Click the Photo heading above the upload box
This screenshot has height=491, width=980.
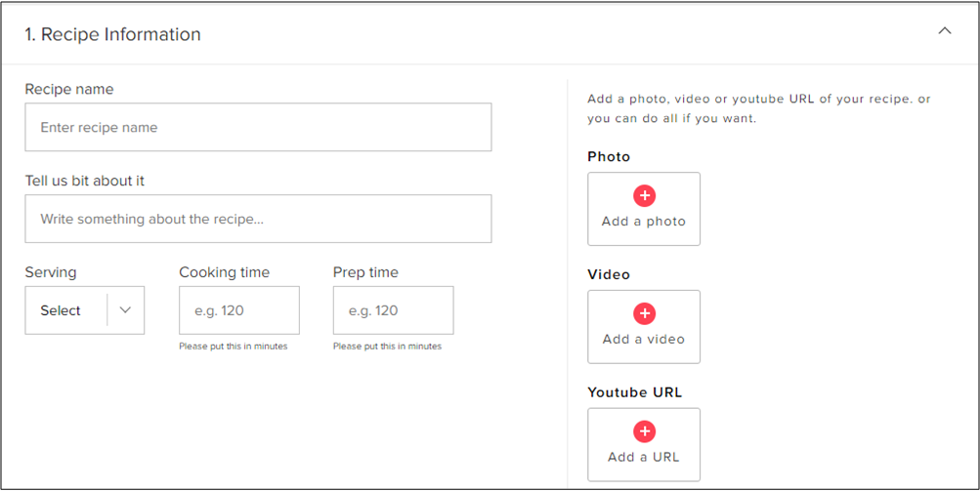[609, 157]
